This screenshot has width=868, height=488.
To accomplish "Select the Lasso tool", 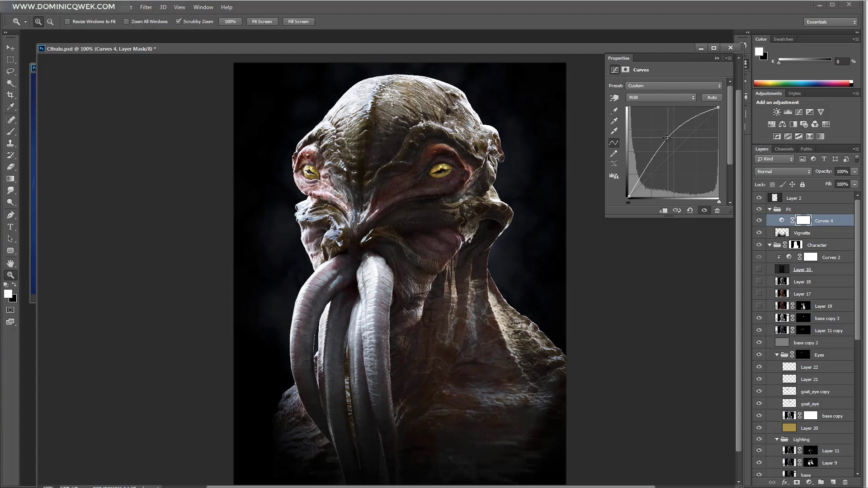I will [10, 71].
